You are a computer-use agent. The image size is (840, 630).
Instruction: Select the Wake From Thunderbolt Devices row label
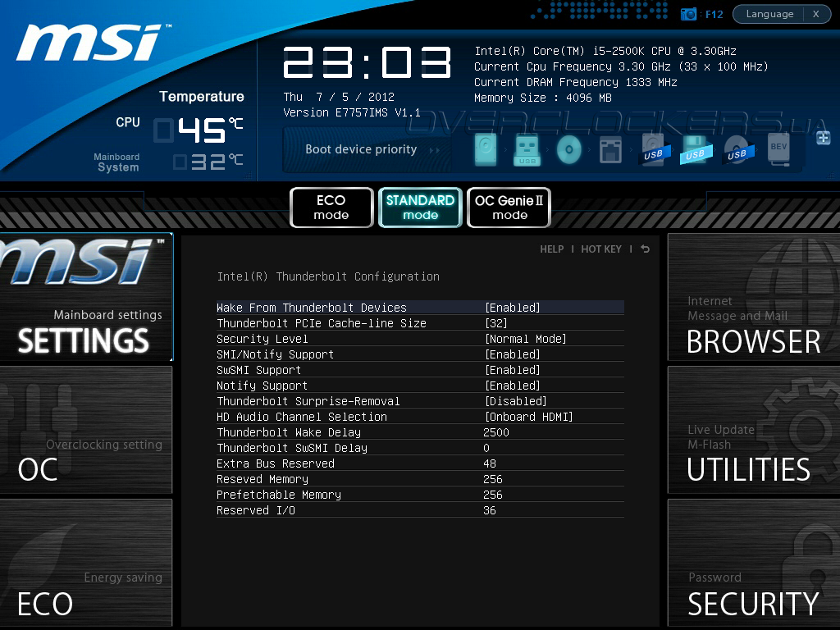(312, 308)
